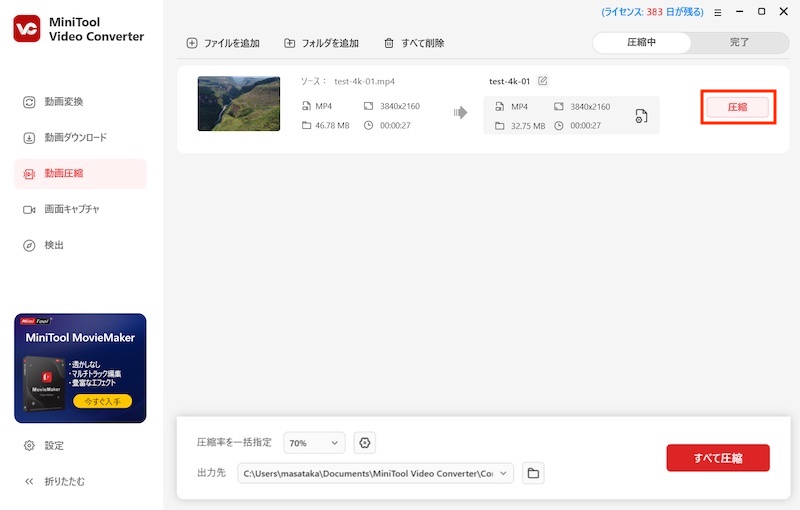Click the すべて圧縮 button
Image resolution: width=800 pixels, height=510 pixels.
[x=718, y=458]
